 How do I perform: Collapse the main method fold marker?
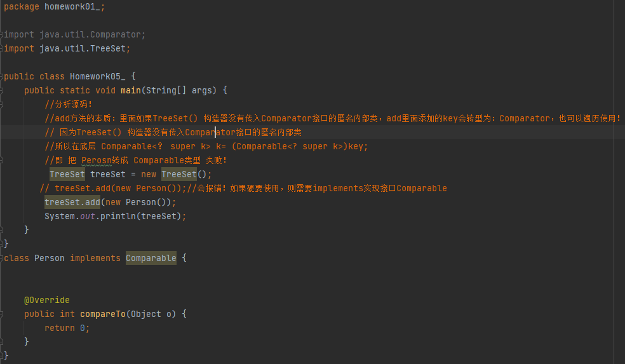[x=2, y=90]
